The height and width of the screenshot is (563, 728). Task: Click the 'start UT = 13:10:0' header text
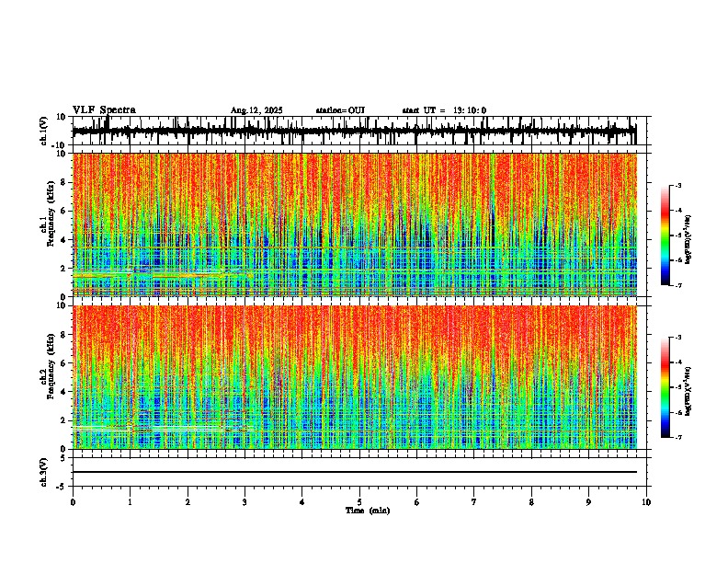pyautogui.click(x=444, y=110)
